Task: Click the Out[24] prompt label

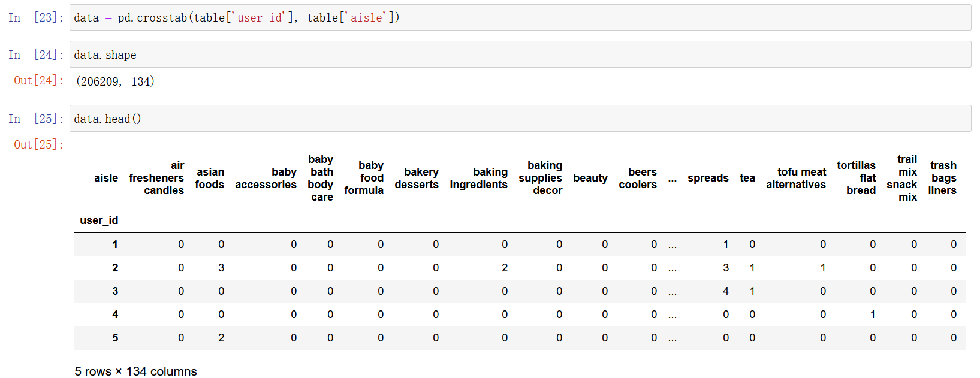Action: coord(38,80)
